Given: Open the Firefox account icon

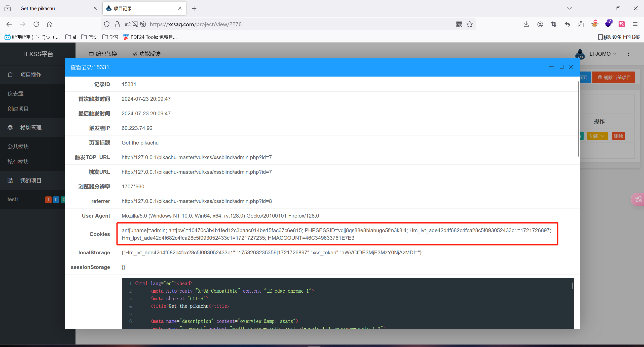Looking at the screenshot, I should 540,24.
